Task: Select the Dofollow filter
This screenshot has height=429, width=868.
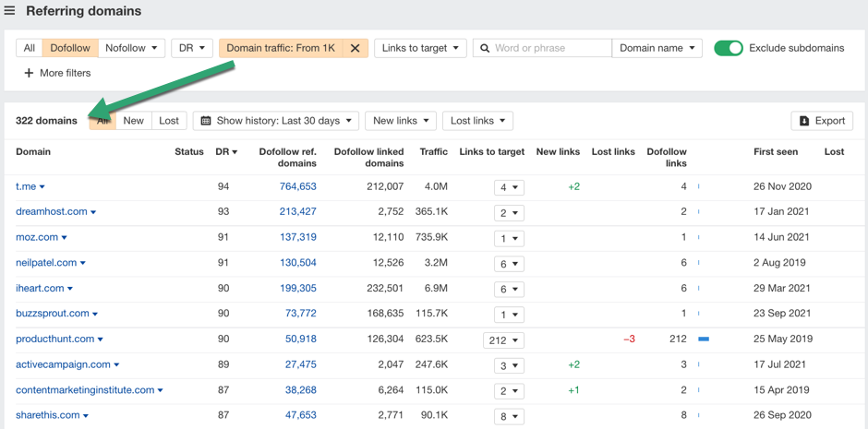Action: pos(70,48)
